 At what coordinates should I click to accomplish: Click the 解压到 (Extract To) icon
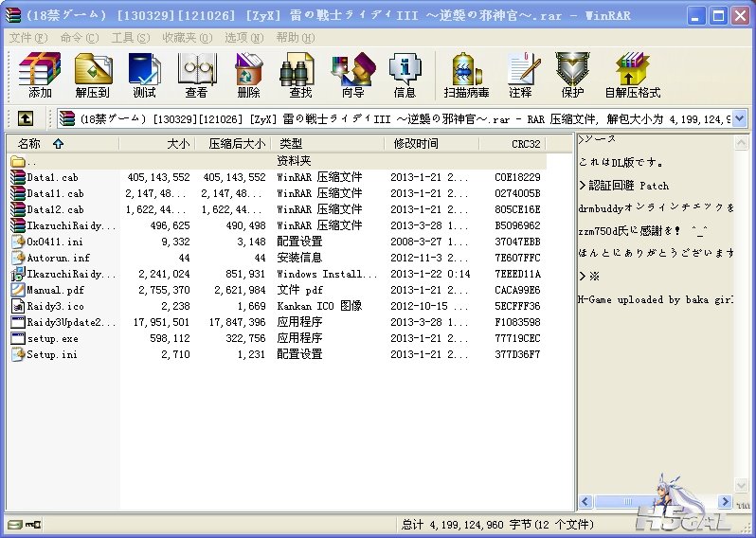point(92,75)
